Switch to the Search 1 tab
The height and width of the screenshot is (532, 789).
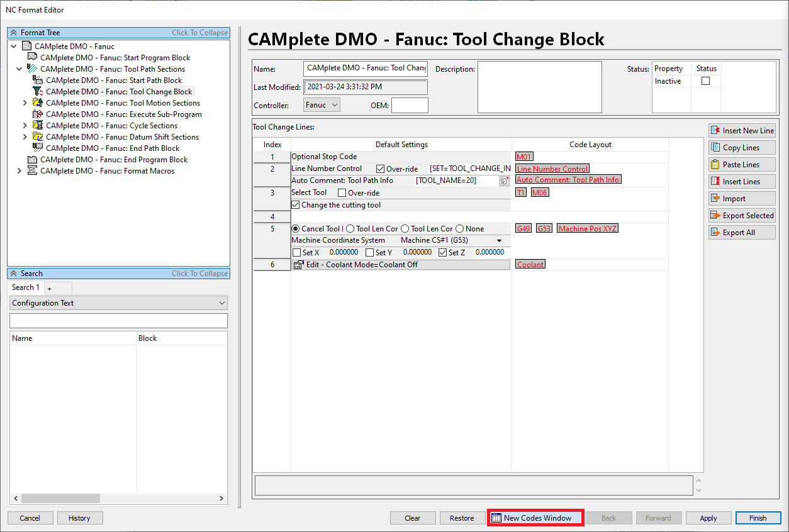click(x=25, y=287)
